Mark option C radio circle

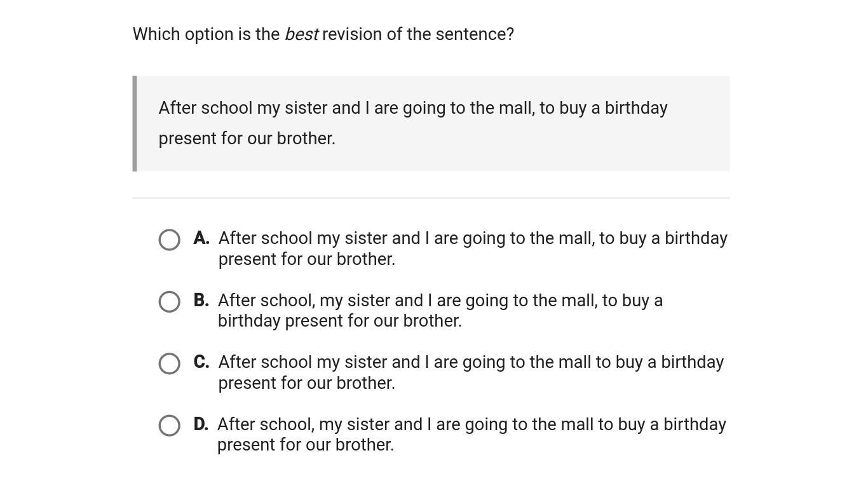point(169,363)
